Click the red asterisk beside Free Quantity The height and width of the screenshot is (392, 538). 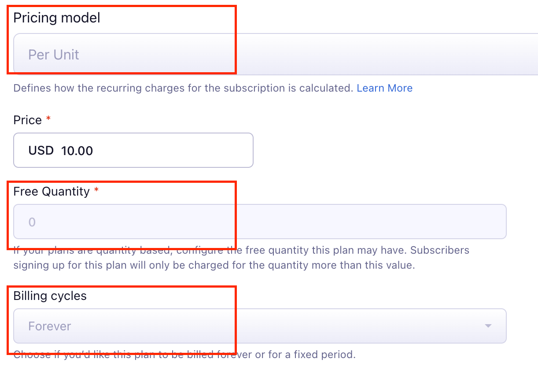pos(96,191)
